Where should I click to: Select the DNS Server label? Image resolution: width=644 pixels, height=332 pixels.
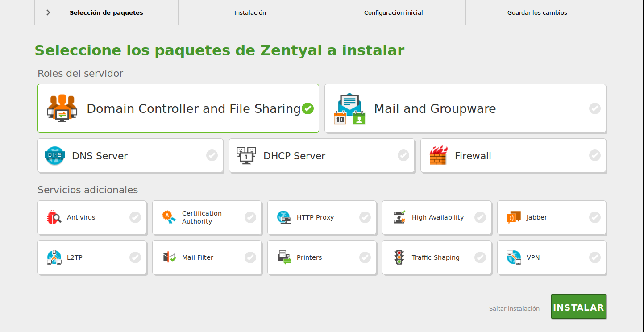[x=100, y=156]
